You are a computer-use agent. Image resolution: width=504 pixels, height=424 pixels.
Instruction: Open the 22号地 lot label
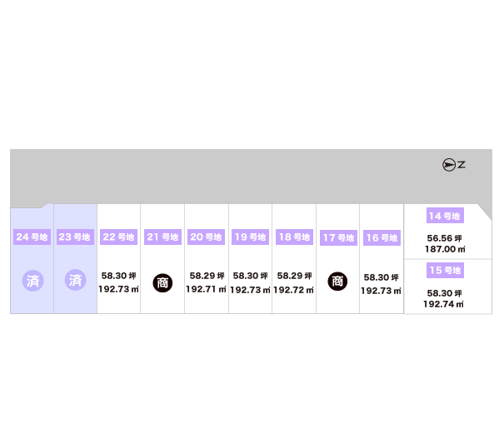coord(119,237)
